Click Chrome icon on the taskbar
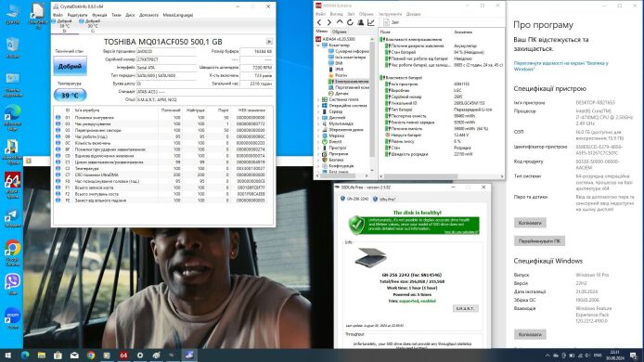Screen dimensions: 644x362 tap(91, 355)
